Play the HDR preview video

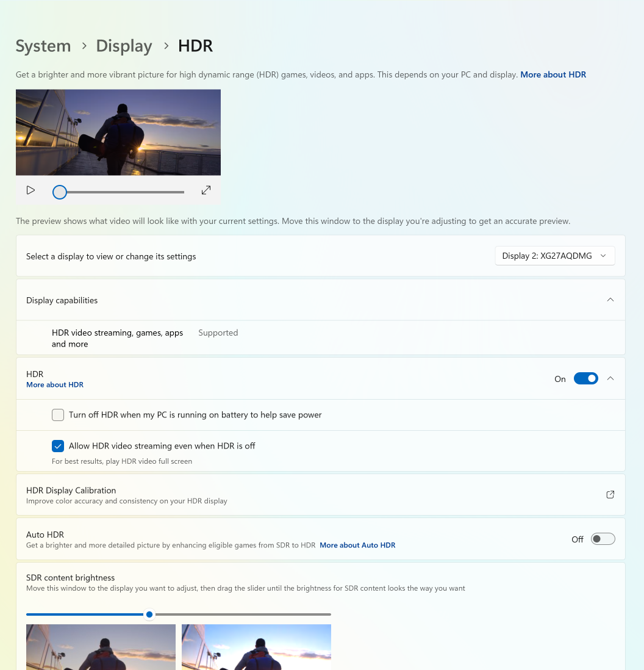click(30, 190)
